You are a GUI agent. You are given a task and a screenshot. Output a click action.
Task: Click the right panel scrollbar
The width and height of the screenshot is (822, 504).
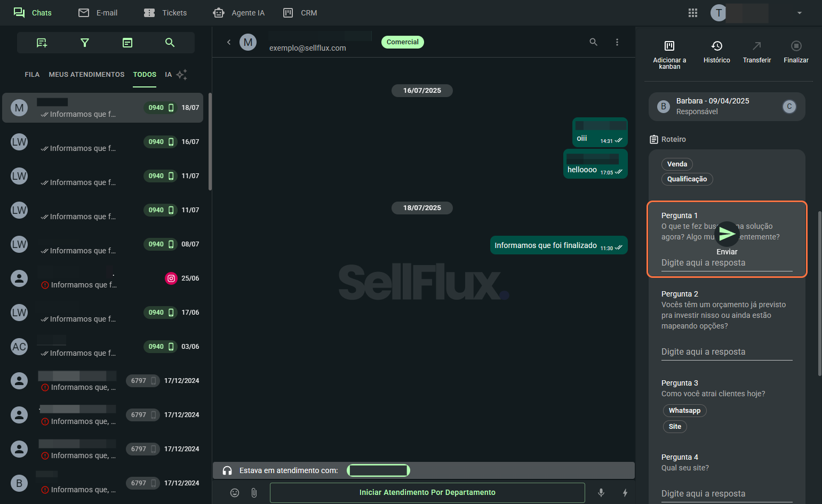coord(820,293)
